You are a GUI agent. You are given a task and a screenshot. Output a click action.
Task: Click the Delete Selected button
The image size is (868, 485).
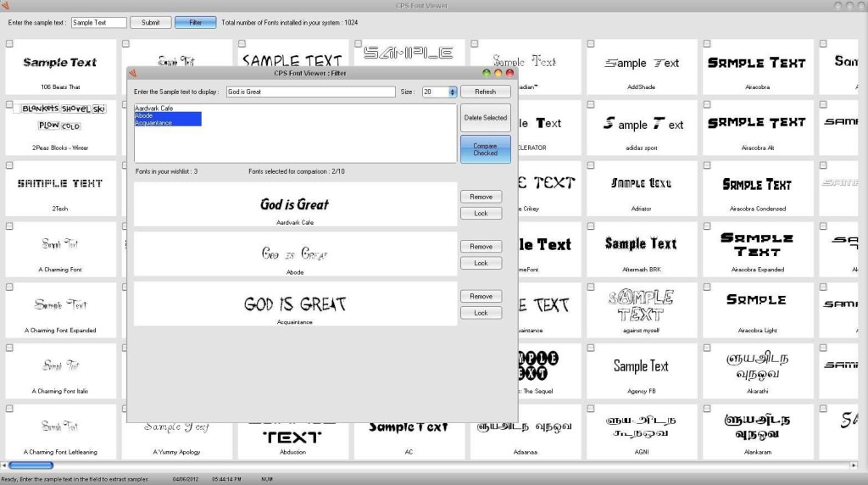point(485,118)
